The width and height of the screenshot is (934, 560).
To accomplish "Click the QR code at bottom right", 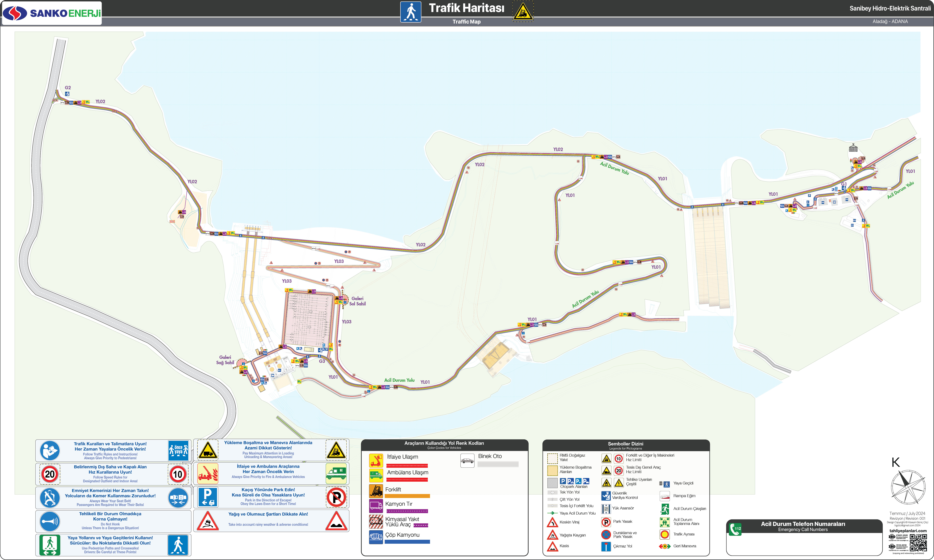I will 918,543.
